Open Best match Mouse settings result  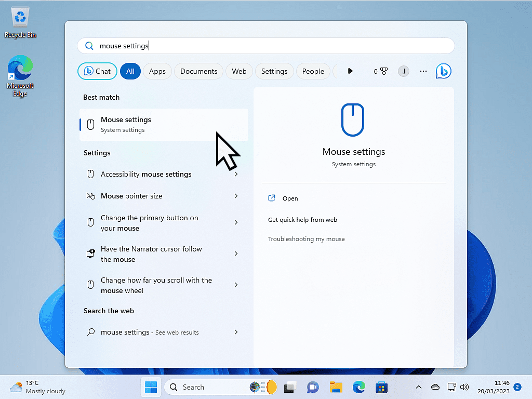coord(164,125)
